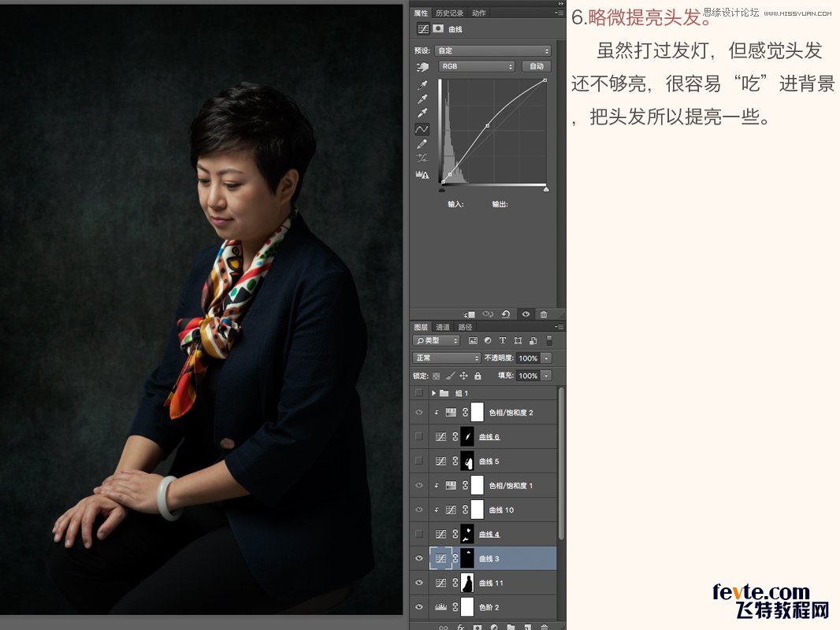Open the 不透明度 opacity slider arrow
840x630 pixels.
tap(546, 358)
